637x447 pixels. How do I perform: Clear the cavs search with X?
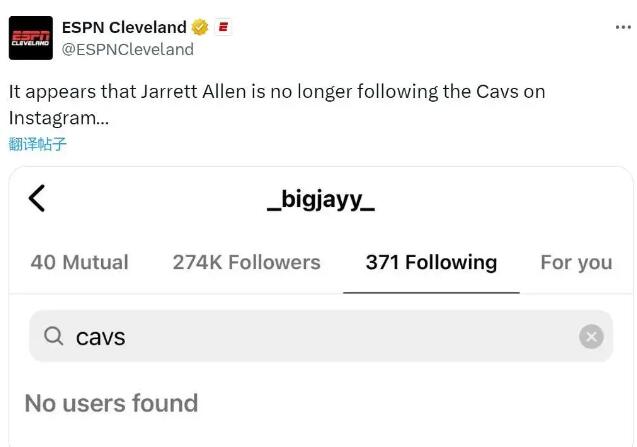(591, 336)
